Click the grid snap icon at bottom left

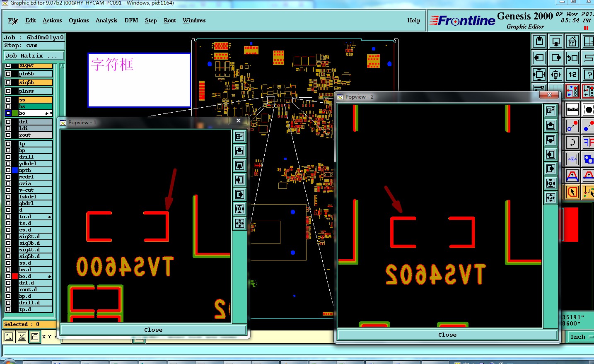[35, 337]
